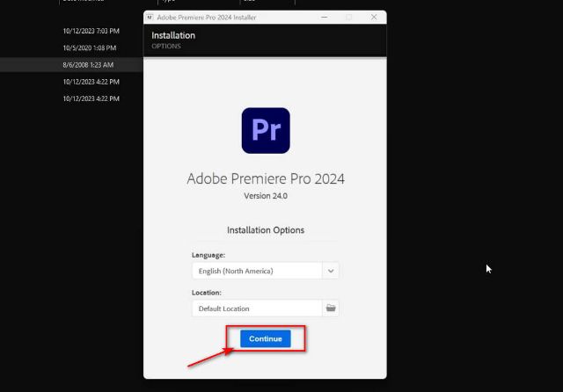The image size is (563, 392).
Task: Click the installer title bar app icon
Action: [x=150, y=18]
